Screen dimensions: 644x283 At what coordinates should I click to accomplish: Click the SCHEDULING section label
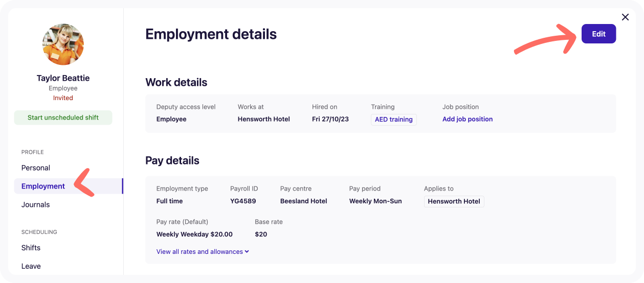click(39, 232)
